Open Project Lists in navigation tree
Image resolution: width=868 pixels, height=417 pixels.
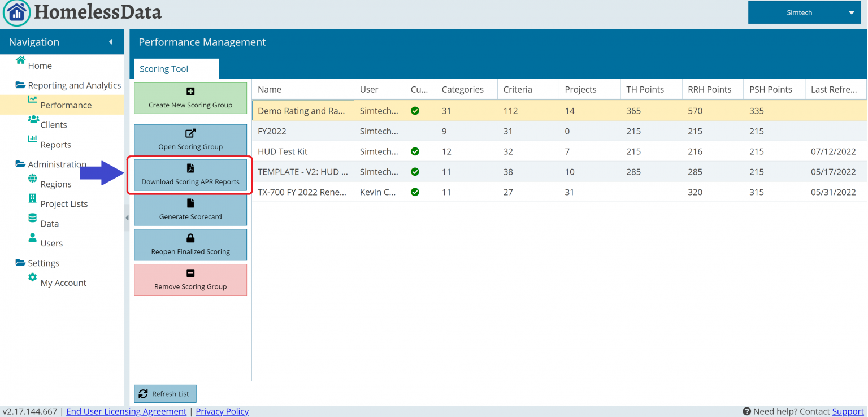(64, 204)
